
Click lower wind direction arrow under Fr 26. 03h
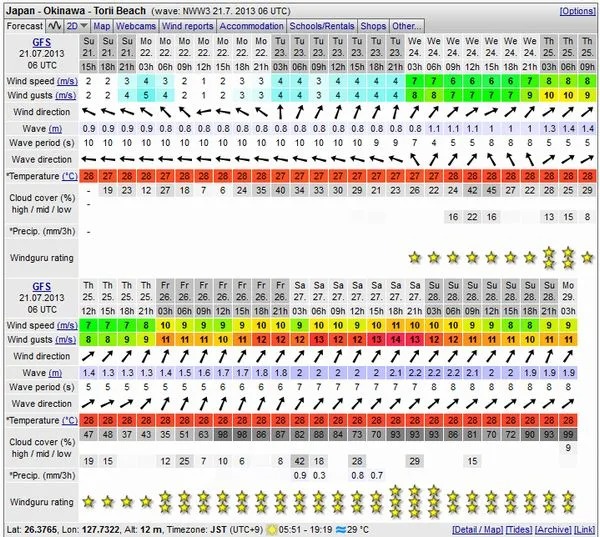click(x=165, y=356)
